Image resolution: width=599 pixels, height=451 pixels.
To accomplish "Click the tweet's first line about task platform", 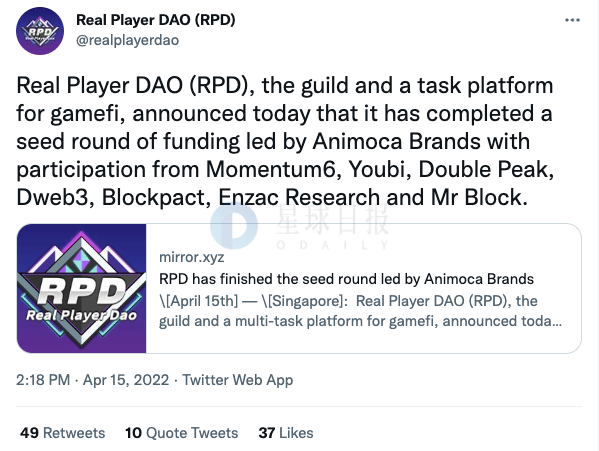I will 285,85.
